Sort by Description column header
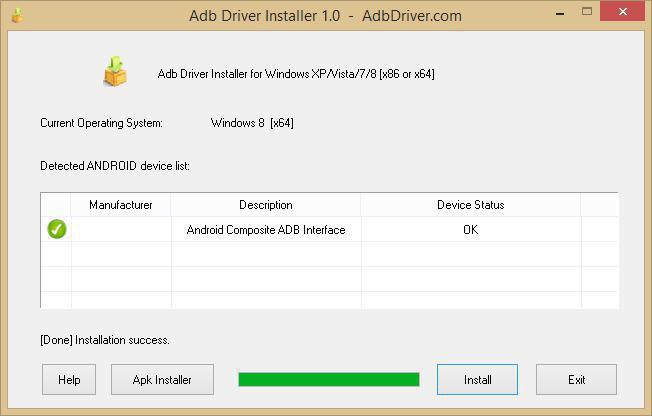This screenshot has width=652, height=416. (266, 205)
